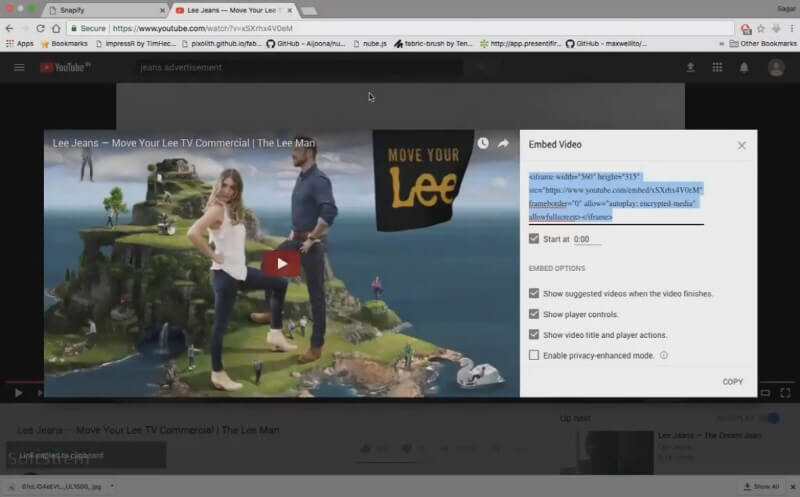800x497 pixels.
Task: Play the video with the red play button
Action: click(x=282, y=263)
